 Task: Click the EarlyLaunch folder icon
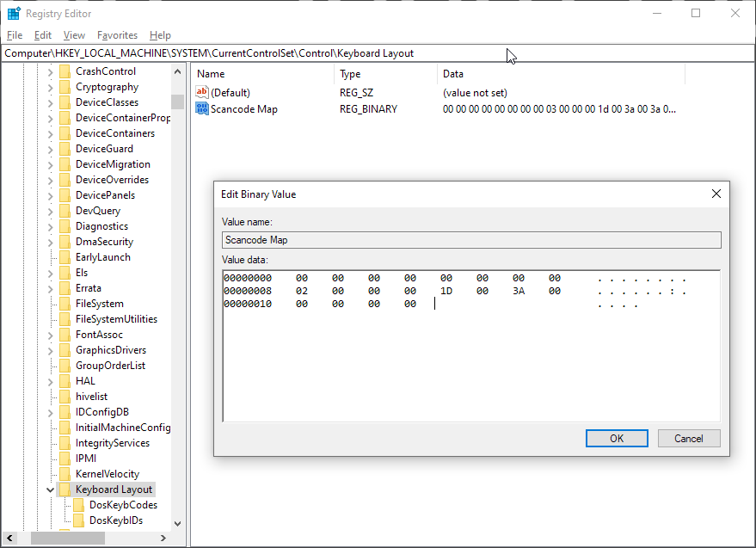(65, 257)
